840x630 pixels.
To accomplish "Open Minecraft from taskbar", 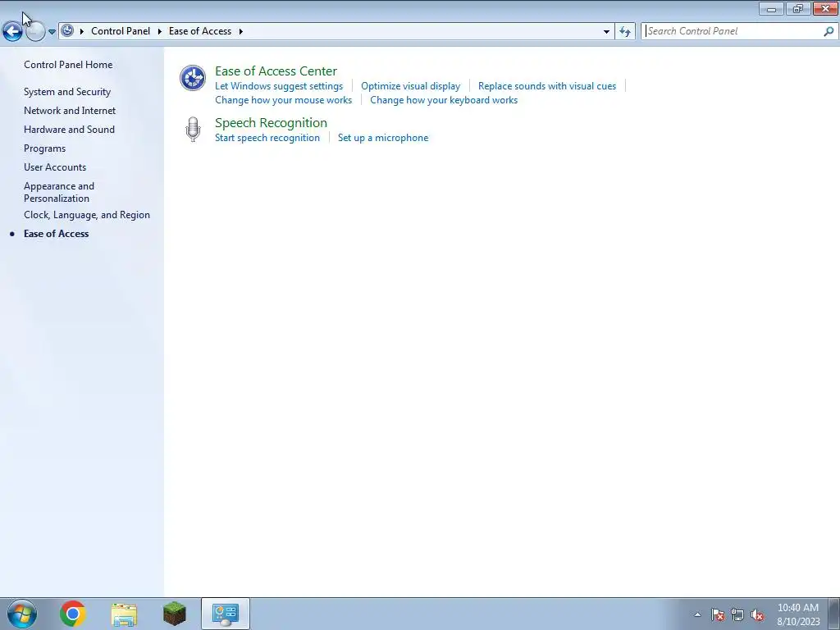I will 175,614.
